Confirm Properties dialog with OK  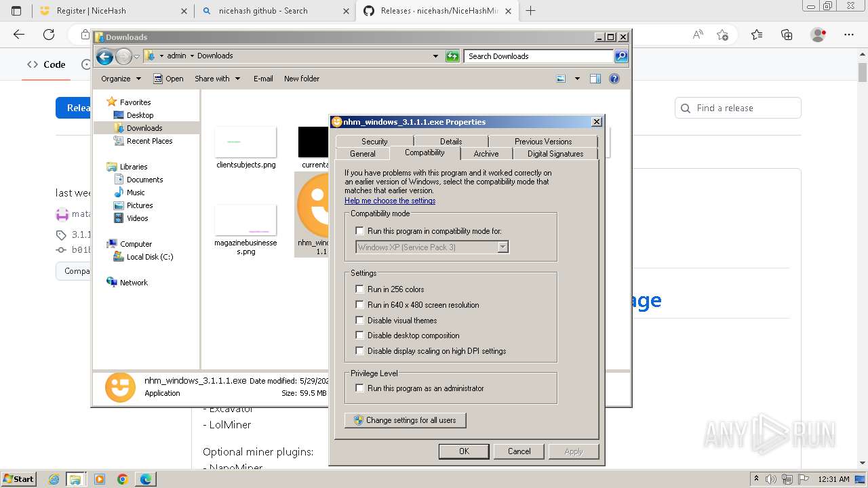coord(464,451)
